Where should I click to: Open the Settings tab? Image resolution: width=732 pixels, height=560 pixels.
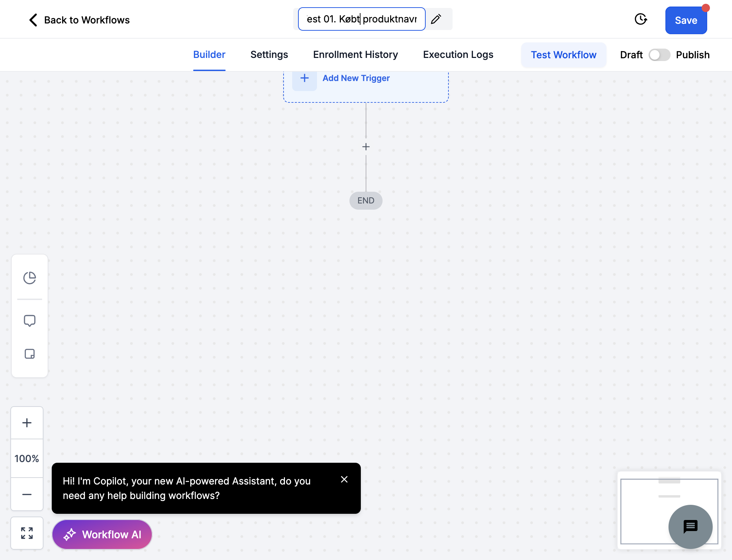(x=269, y=54)
